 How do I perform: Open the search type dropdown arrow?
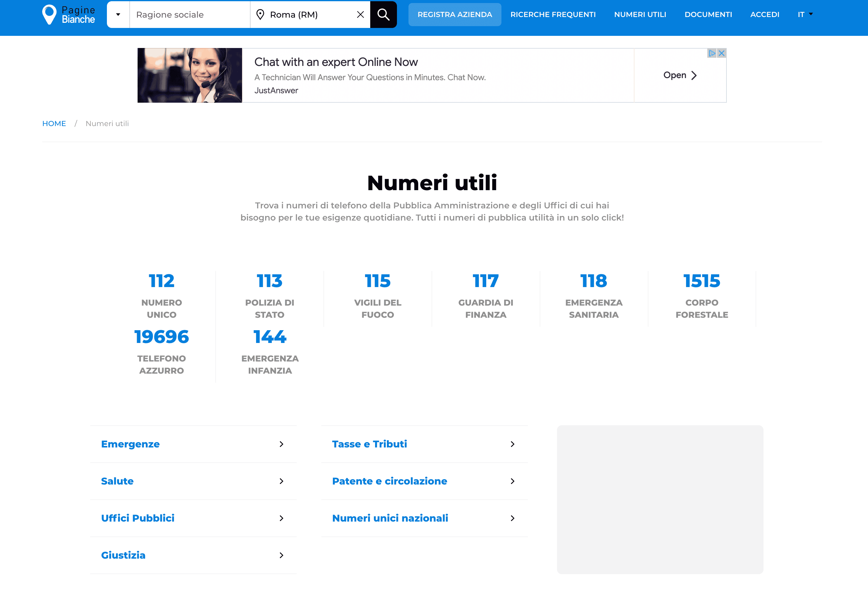(x=118, y=15)
